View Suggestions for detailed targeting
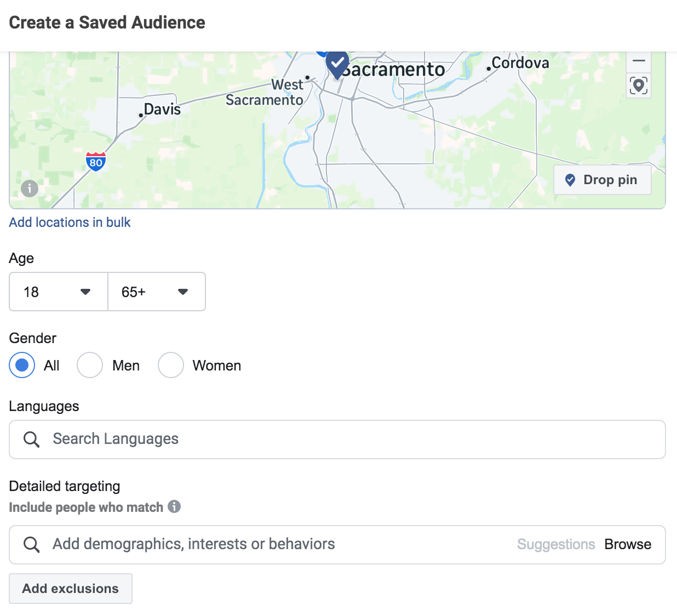Viewport: 677px width, 616px height. [556, 544]
